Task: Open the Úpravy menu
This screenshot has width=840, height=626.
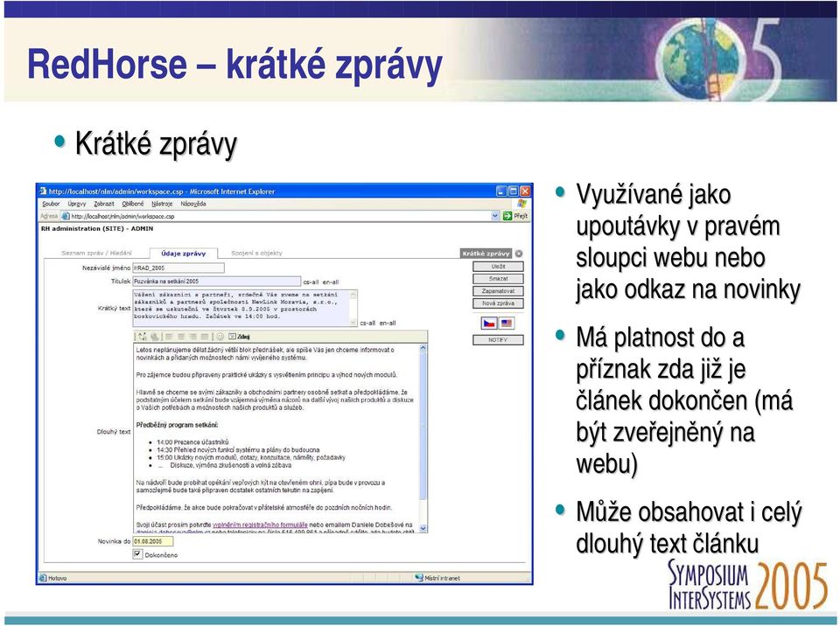Action: pos(77,204)
